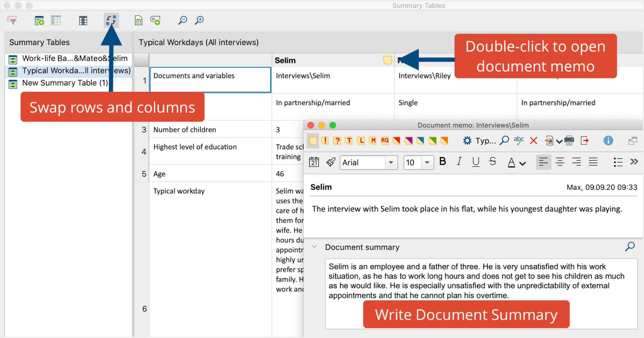Open the memo info icon

point(608,141)
